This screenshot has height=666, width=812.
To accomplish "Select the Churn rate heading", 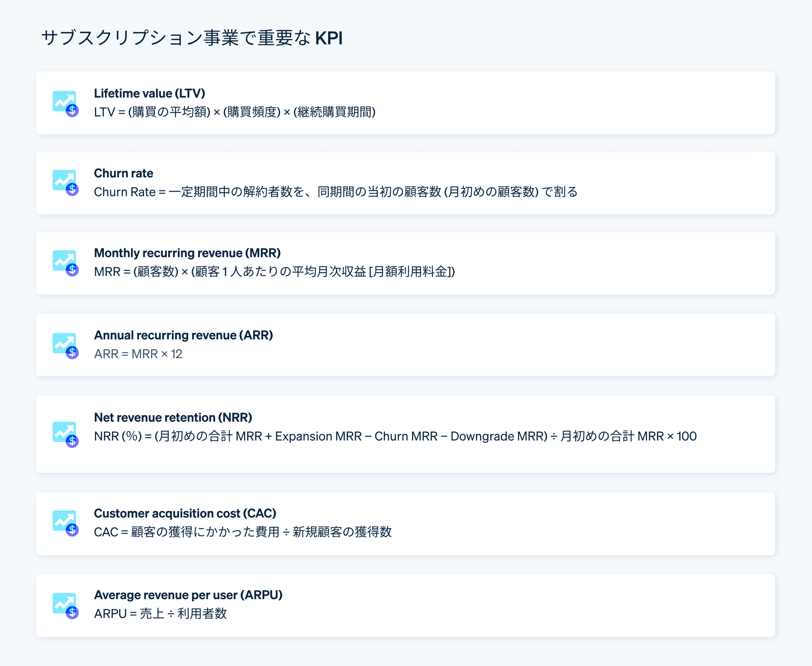I will tap(124, 173).
